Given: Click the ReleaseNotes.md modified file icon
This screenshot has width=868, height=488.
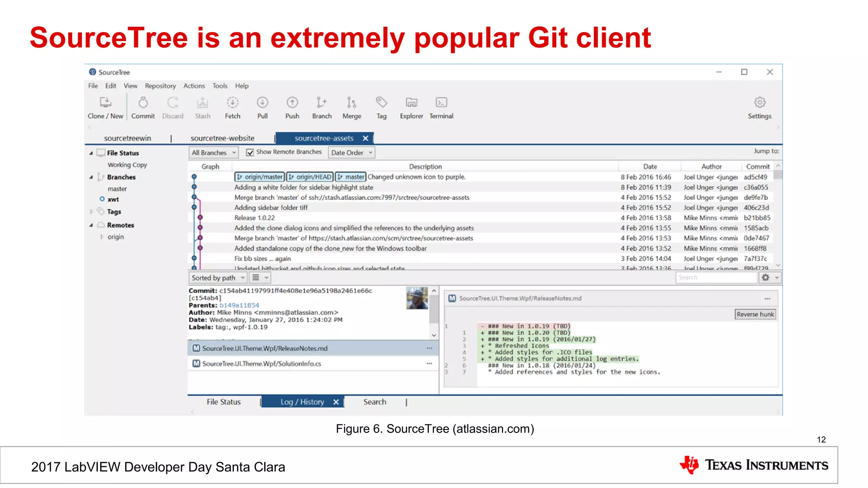Looking at the screenshot, I should coord(196,348).
